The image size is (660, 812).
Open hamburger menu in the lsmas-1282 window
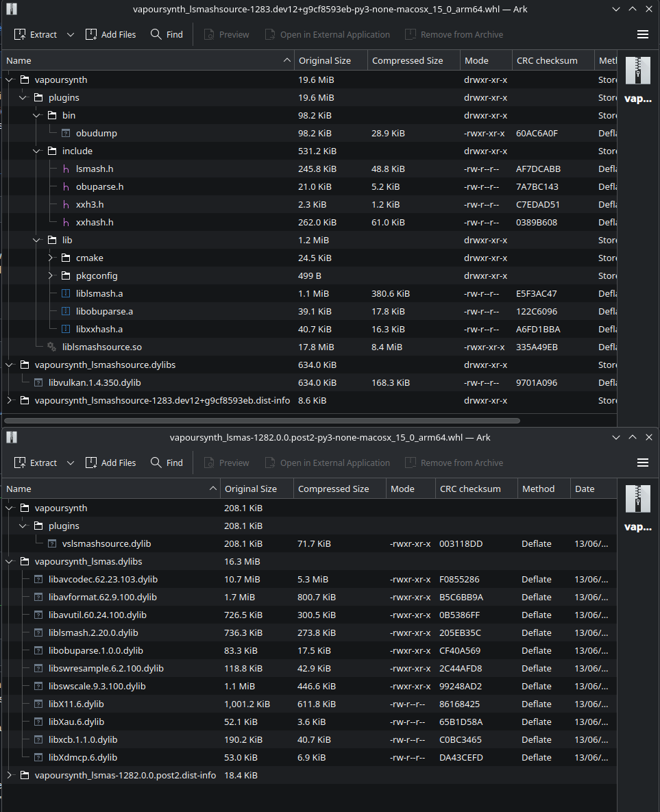642,463
